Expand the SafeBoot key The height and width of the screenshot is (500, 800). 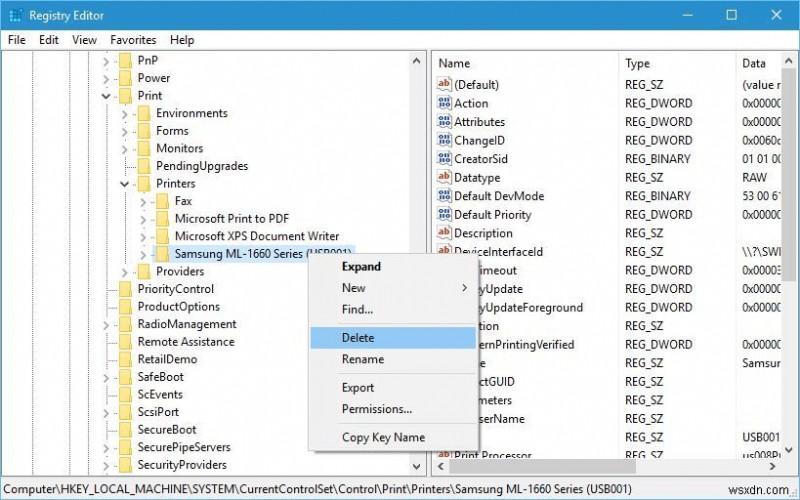(x=106, y=378)
